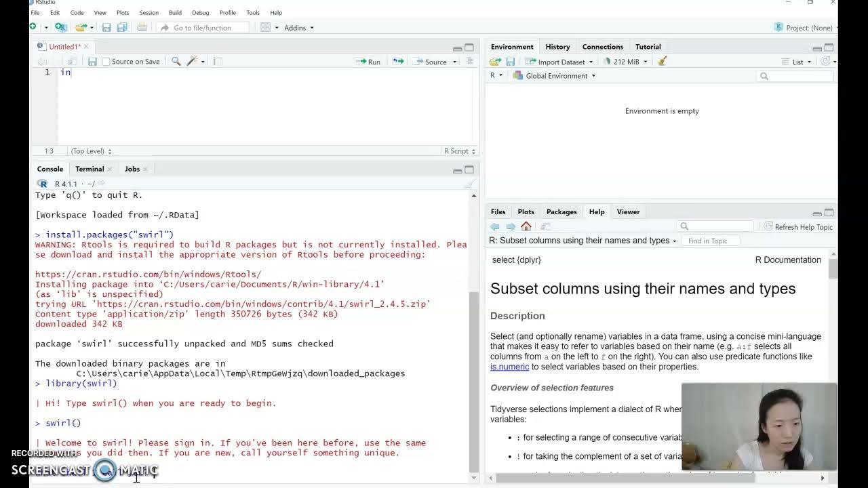Open the Tools menu
The height and width of the screenshot is (488, 868).
pyautogui.click(x=253, y=12)
